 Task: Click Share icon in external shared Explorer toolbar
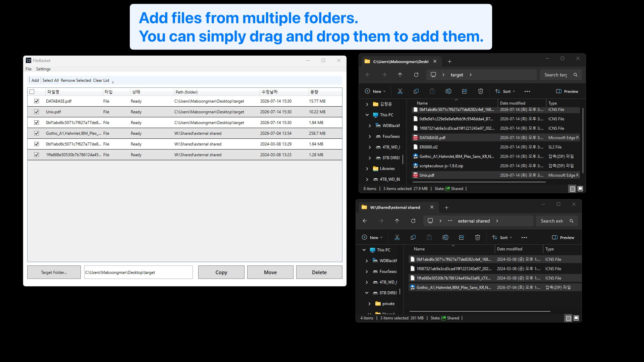tap(462, 237)
